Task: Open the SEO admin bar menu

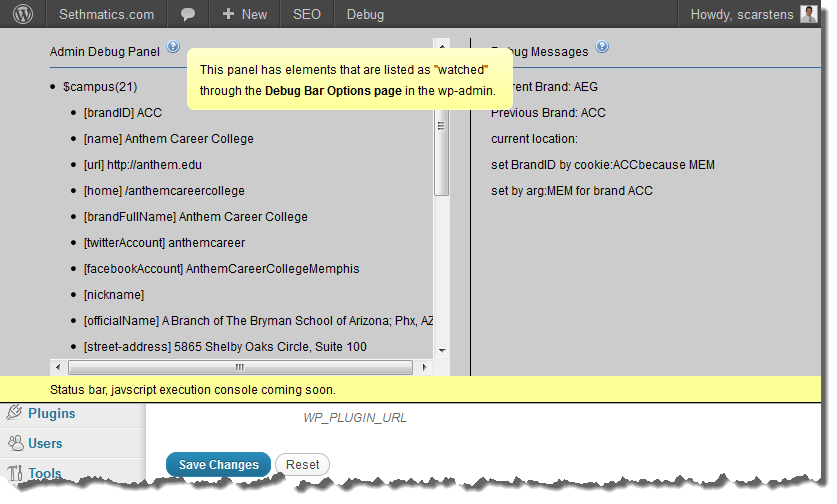Action: (x=307, y=14)
